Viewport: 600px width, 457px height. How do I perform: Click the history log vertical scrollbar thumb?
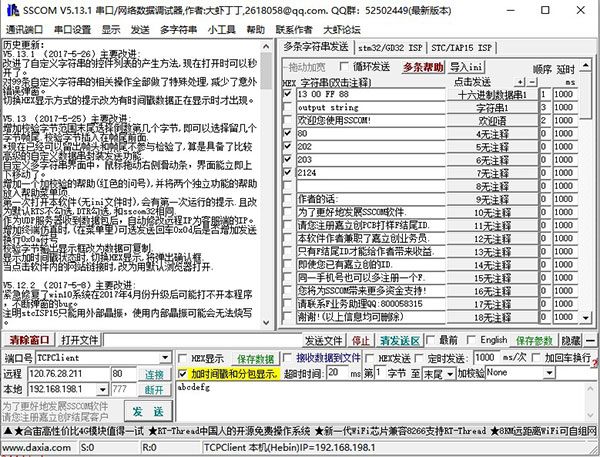[266, 71]
